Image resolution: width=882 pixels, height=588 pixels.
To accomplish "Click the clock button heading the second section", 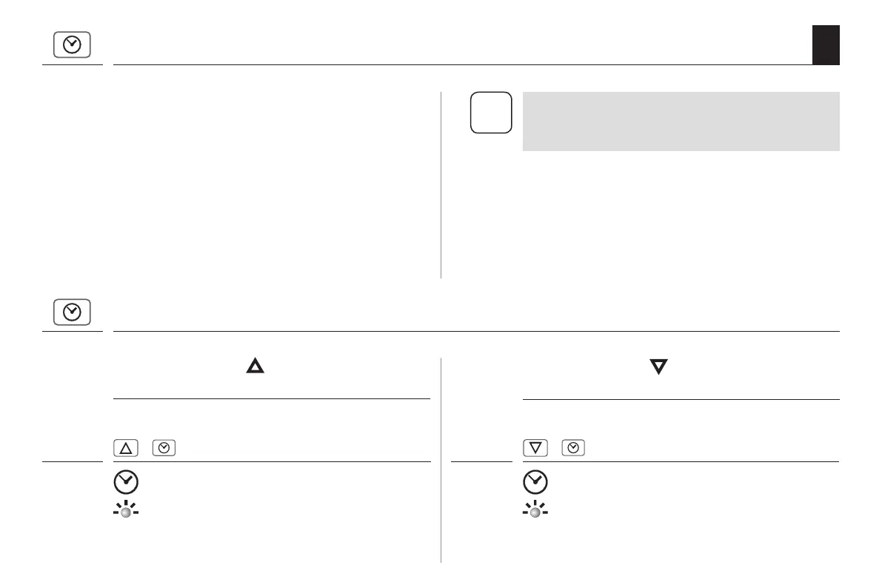I will [x=72, y=313].
